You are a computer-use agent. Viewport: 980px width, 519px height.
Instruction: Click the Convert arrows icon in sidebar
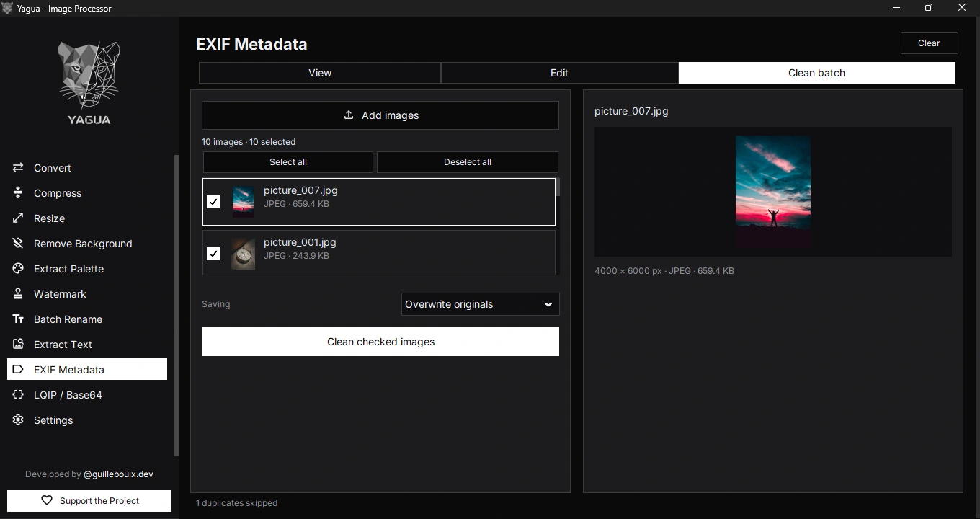pos(18,168)
